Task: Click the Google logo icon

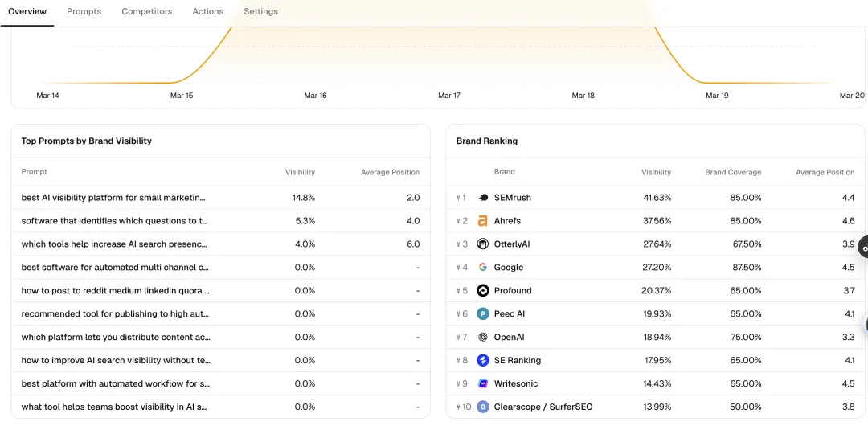Action: pos(483,268)
